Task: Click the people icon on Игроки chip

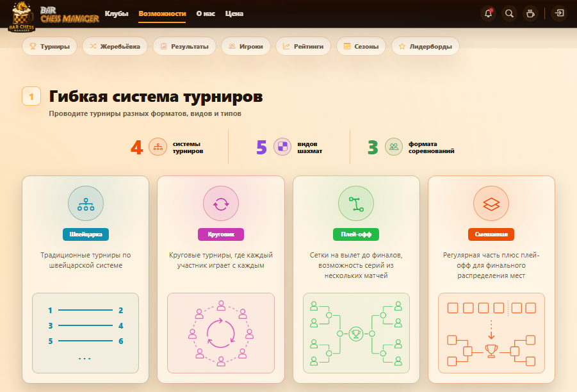Action: (x=232, y=46)
